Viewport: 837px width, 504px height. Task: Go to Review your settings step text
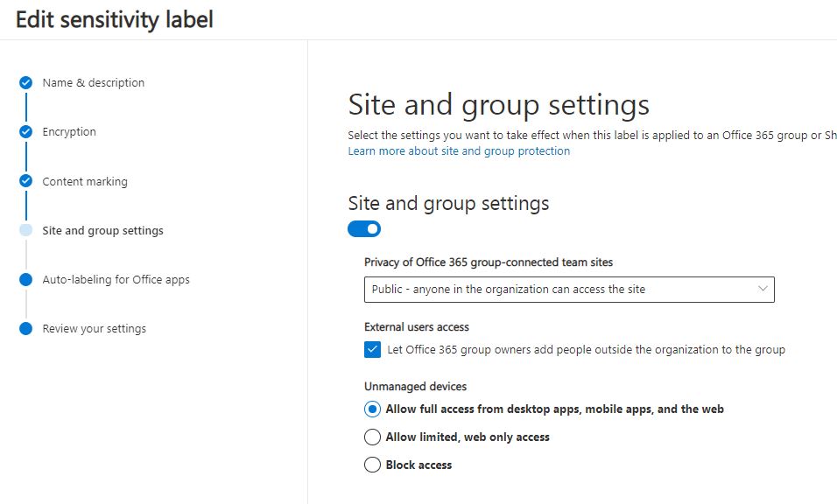point(95,329)
